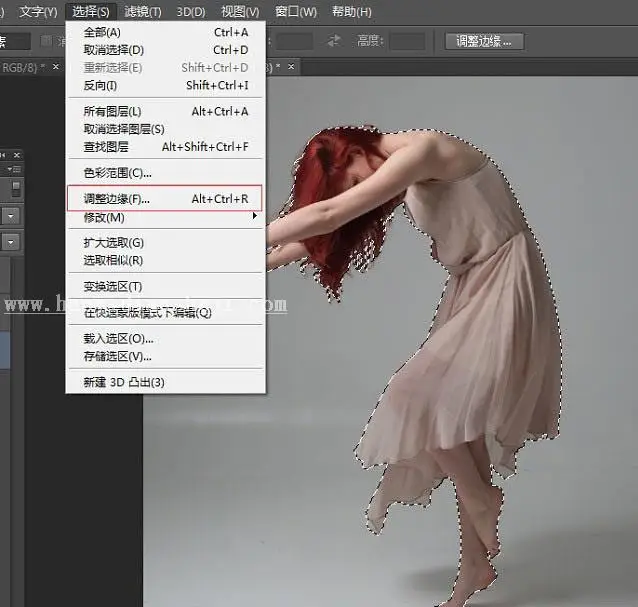Open the 滤镜(T) menu
The width and height of the screenshot is (638, 607).
143,11
